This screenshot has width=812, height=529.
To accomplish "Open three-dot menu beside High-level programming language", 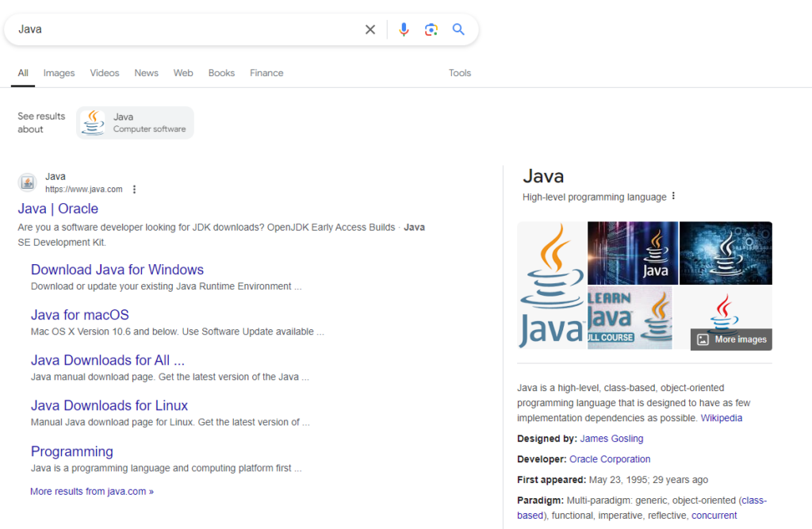I will point(673,196).
